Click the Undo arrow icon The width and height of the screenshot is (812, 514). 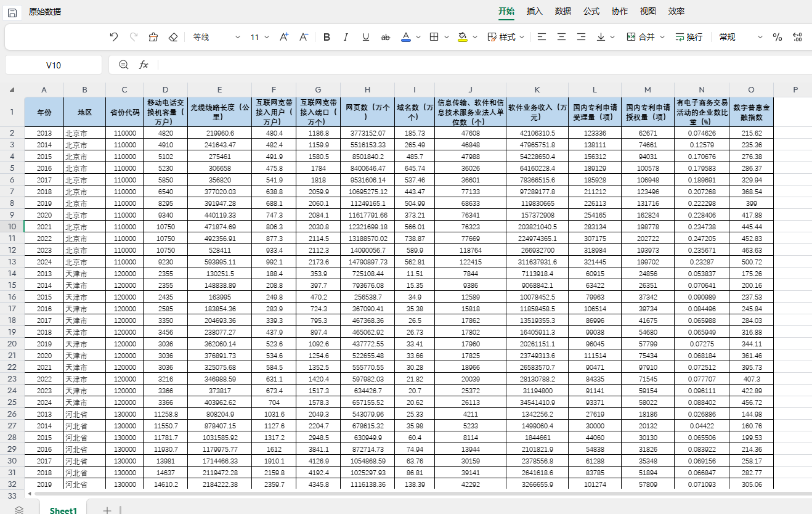(113, 37)
